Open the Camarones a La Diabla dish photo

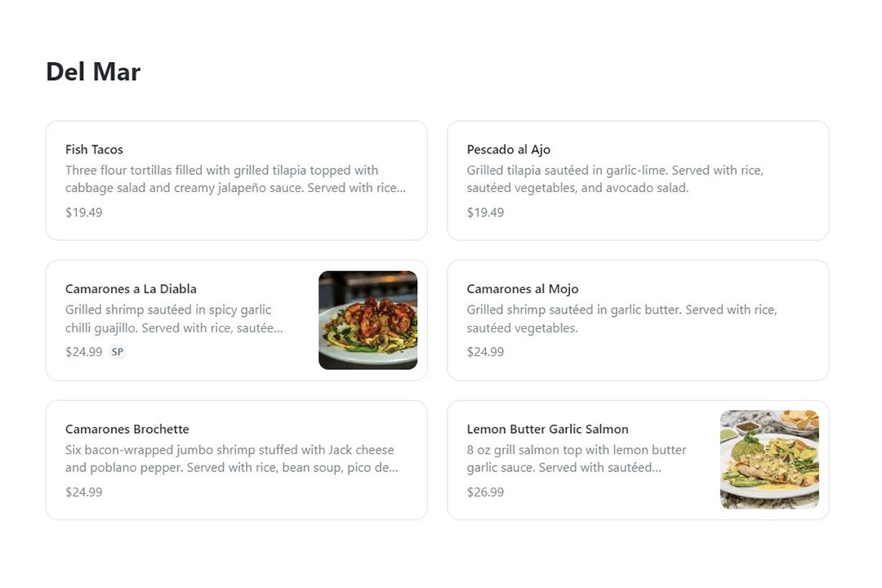367,320
